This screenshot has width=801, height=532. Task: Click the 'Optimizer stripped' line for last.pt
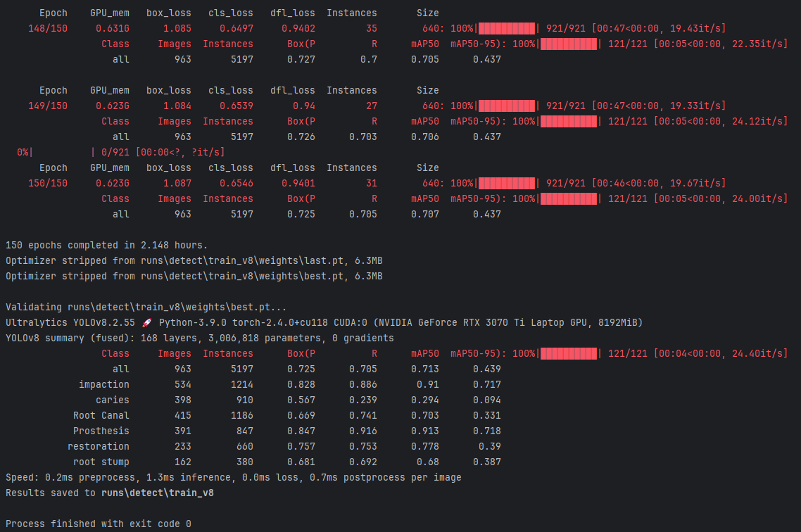point(194,261)
